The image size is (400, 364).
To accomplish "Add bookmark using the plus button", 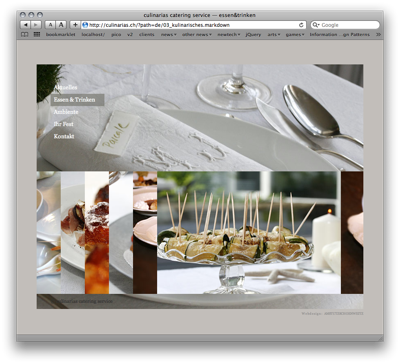I will pyautogui.click(x=75, y=25).
